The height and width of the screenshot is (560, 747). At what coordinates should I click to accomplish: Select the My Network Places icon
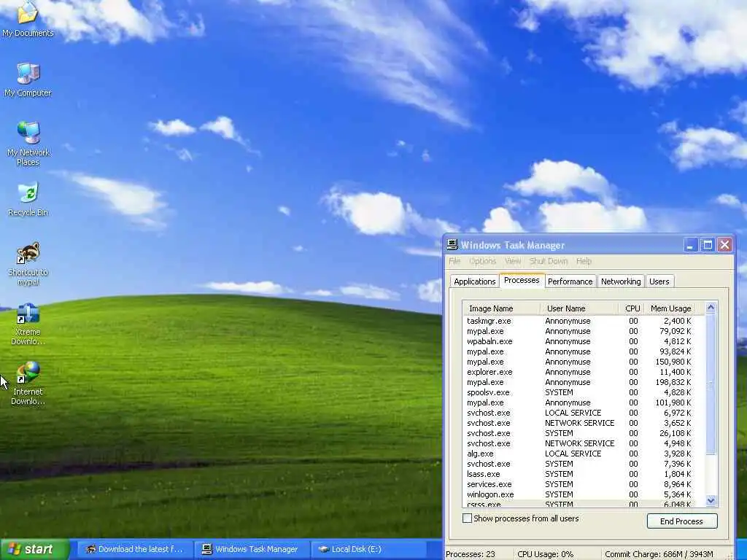tap(28, 144)
